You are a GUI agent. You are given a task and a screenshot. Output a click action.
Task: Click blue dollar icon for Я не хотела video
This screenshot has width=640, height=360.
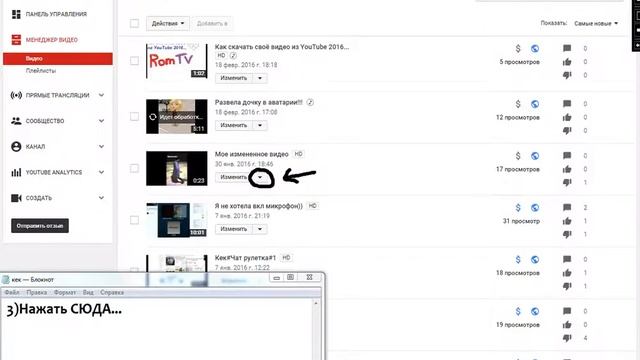(518, 208)
